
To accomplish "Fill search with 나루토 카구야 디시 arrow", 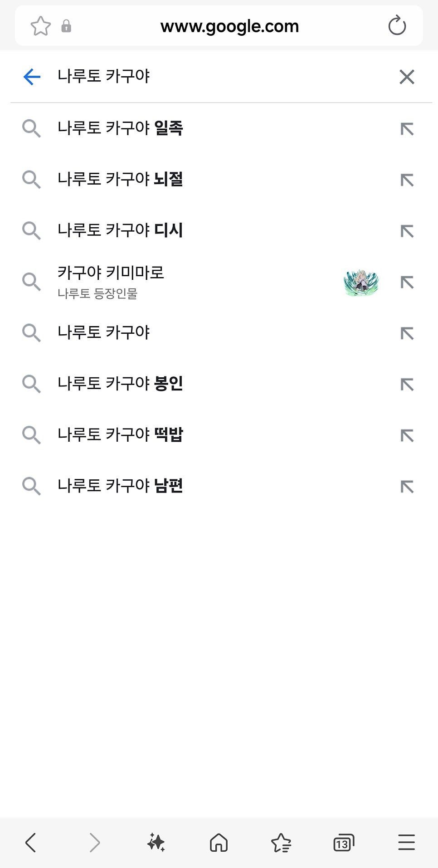I will (x=407, y=231).
